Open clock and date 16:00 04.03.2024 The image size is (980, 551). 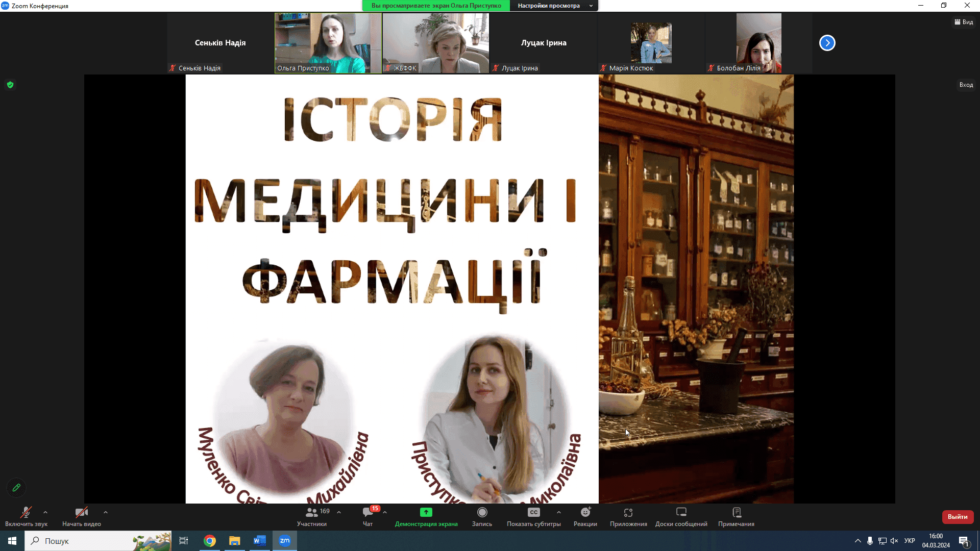click(936, 541)
